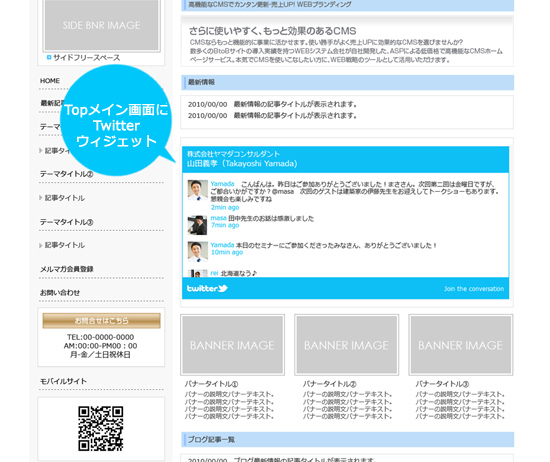Click 記事タイトル under テーマタイトル③

65,245
